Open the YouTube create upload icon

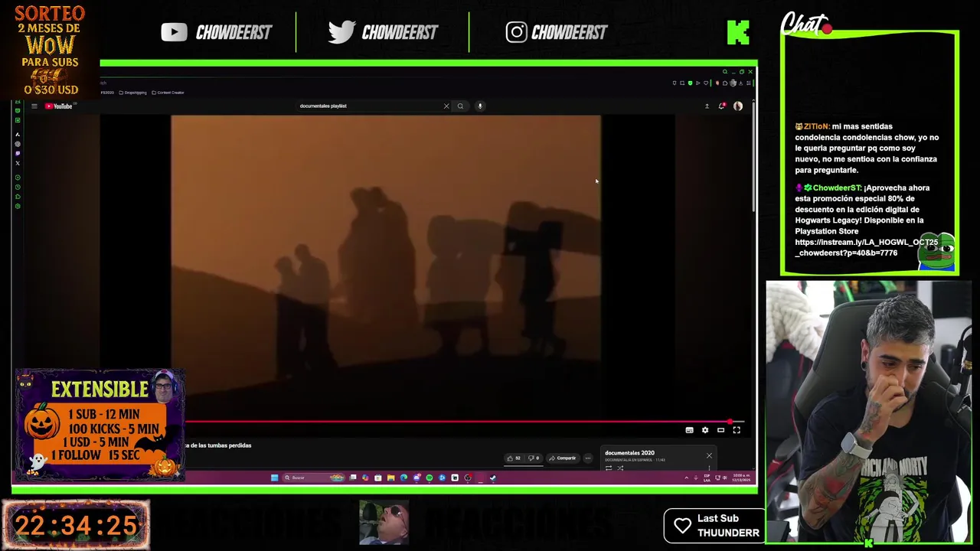[x=707, y=106]
